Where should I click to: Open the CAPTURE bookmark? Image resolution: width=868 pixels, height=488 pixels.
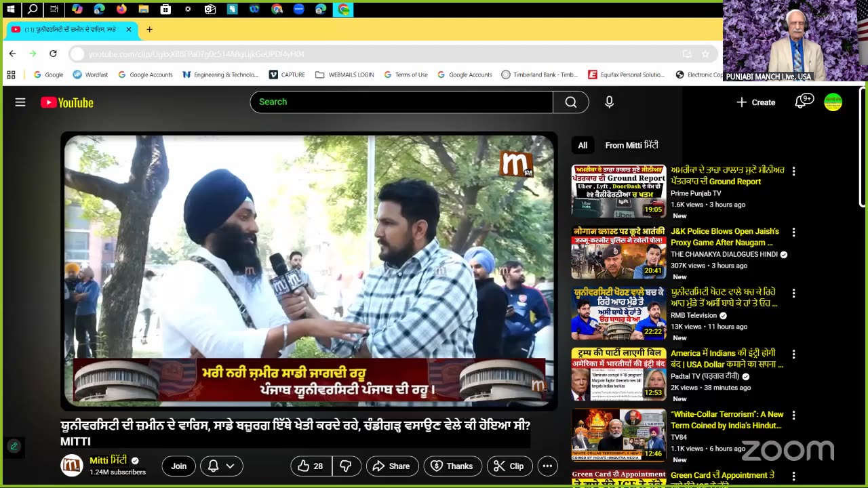coord(287,75)
